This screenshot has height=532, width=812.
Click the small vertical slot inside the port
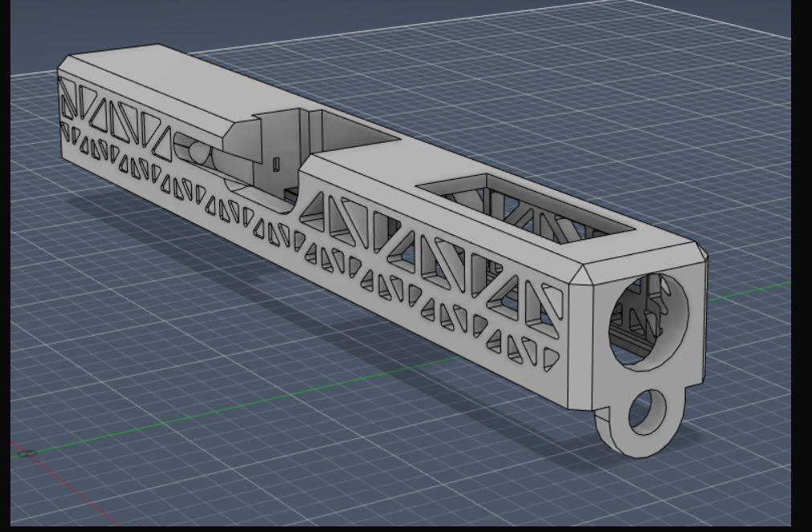[x=276, y=164]
